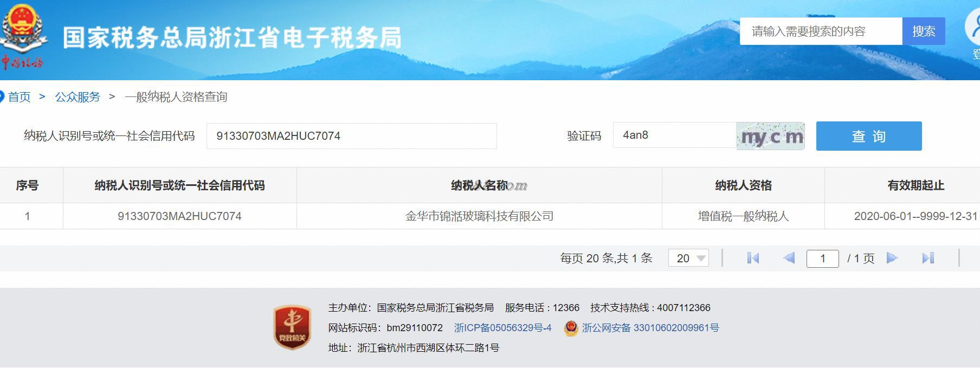This screenshot has width=980, height=368.
Task: Open the 首页 breadcrumb link
Action: coord(20,97)
